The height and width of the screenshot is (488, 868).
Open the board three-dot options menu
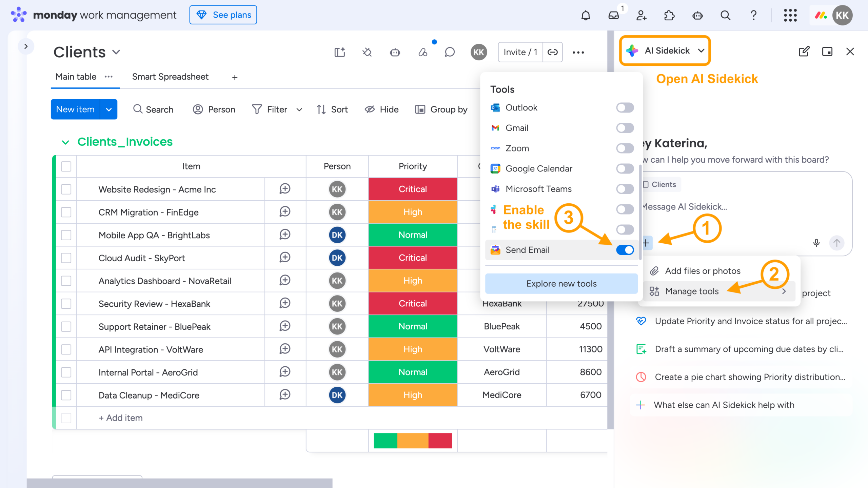[x=578, y=52]
